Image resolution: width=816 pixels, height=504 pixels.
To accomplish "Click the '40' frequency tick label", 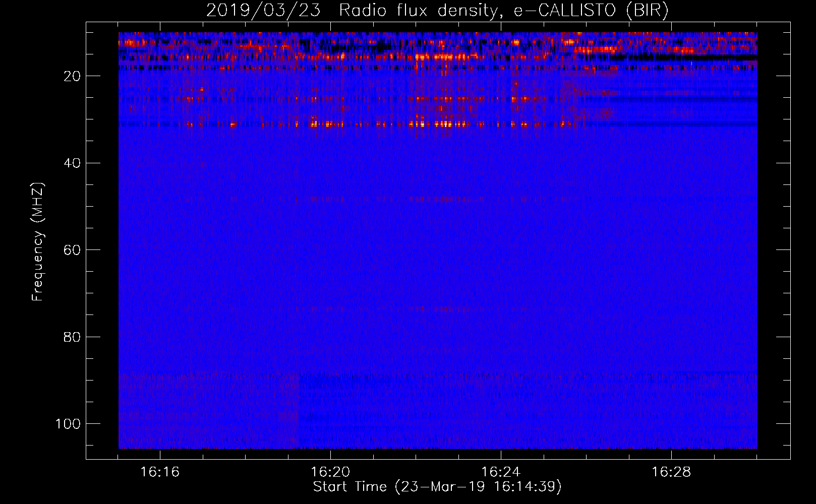I will point(73,163).
